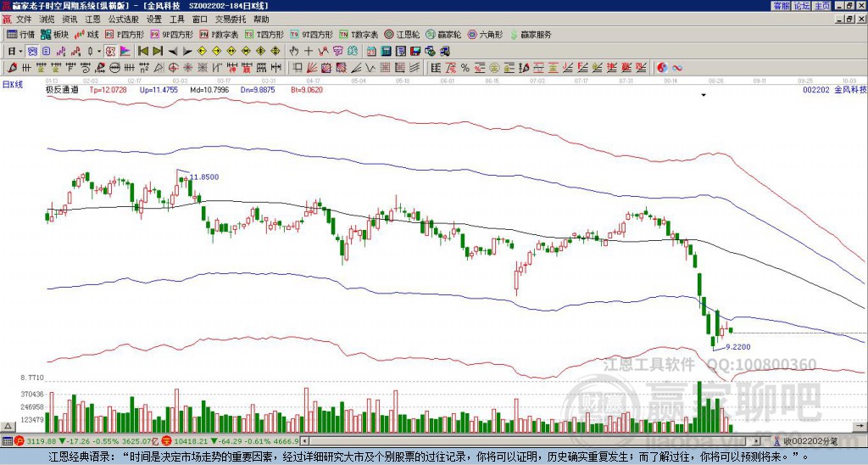Click the 11.8500 high price label
Screen dimensions: 868x465
(204, 176)
